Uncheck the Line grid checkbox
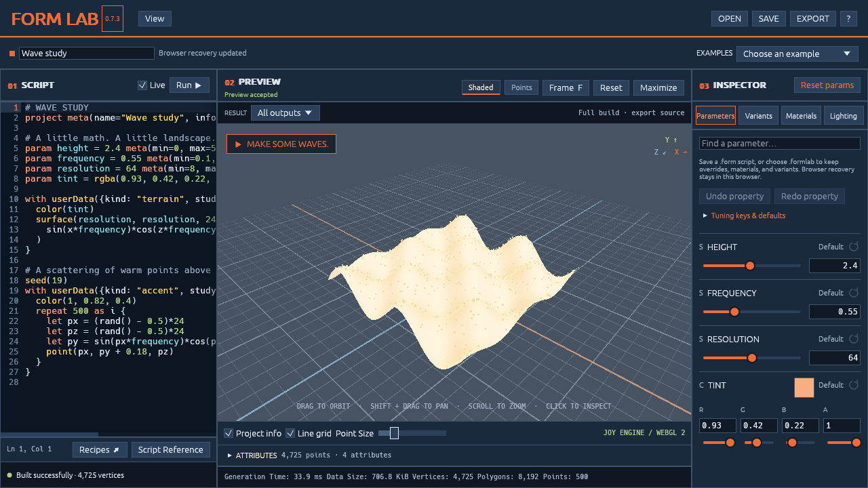 point(290,433)
